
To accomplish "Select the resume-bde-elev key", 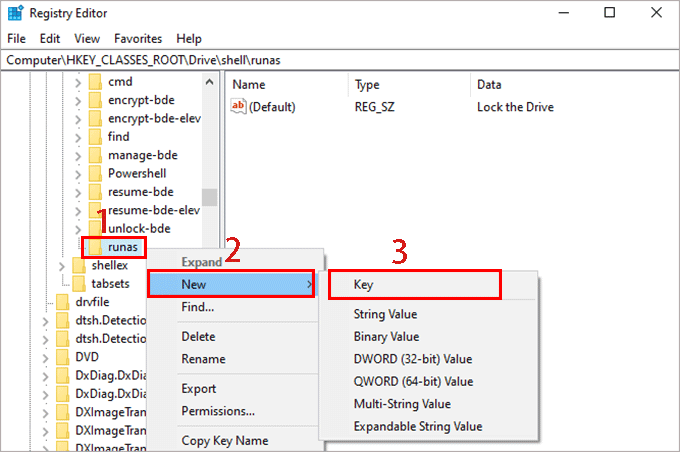I will [154, 210].
